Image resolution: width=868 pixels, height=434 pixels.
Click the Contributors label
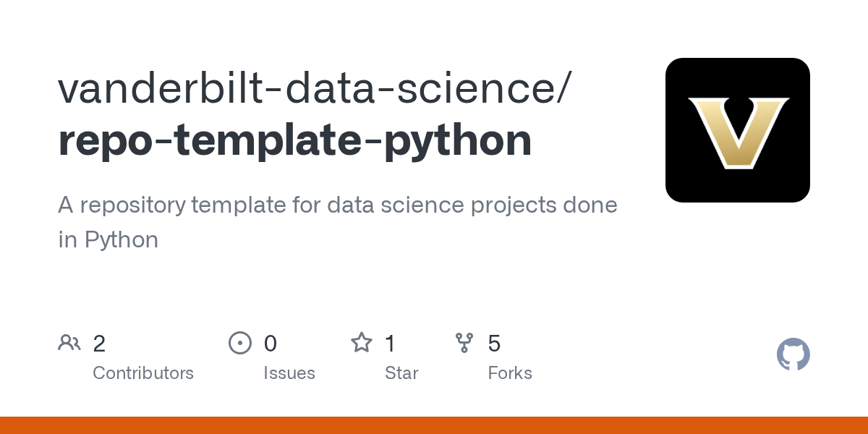143,373
